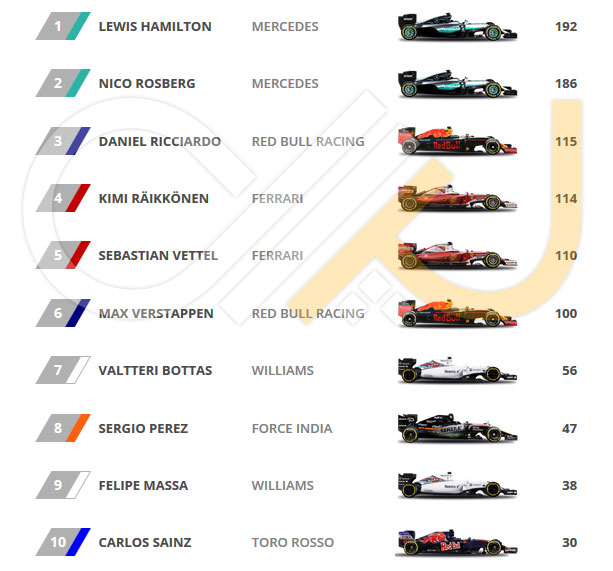Open the Lewis Hamilton driver name
Screen dimensions: 613x571
pyautogui.click(x=155, y=27)
